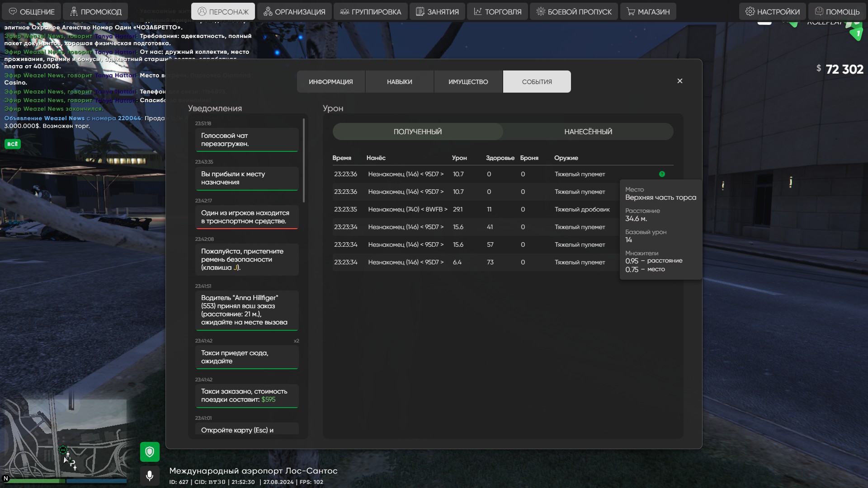
Task: Close the character panel with X
Action: tap(679, 81)
